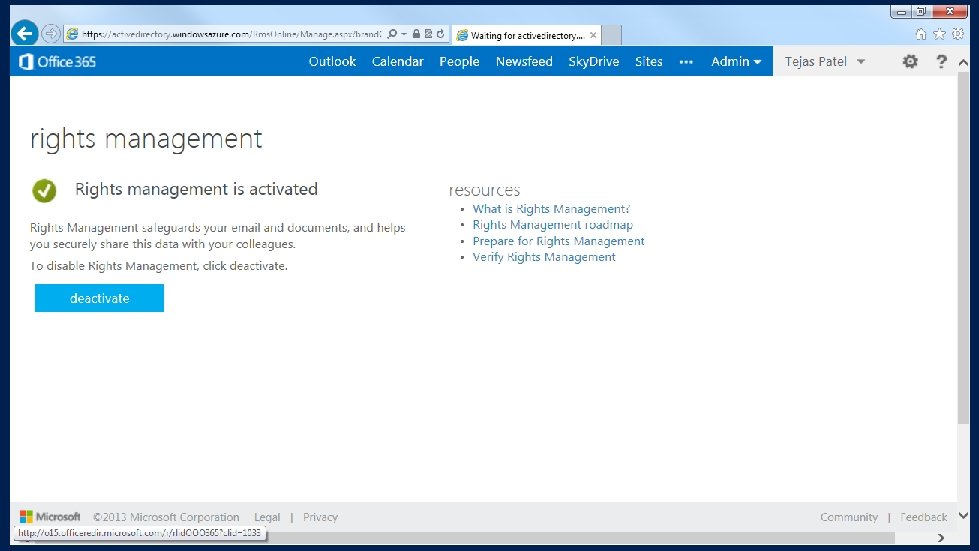Image resolution: width=979 pixels, height=551 pixels.
Task: Close the 'Waiting for activedirectory' tab
Action: pos(593,36)
